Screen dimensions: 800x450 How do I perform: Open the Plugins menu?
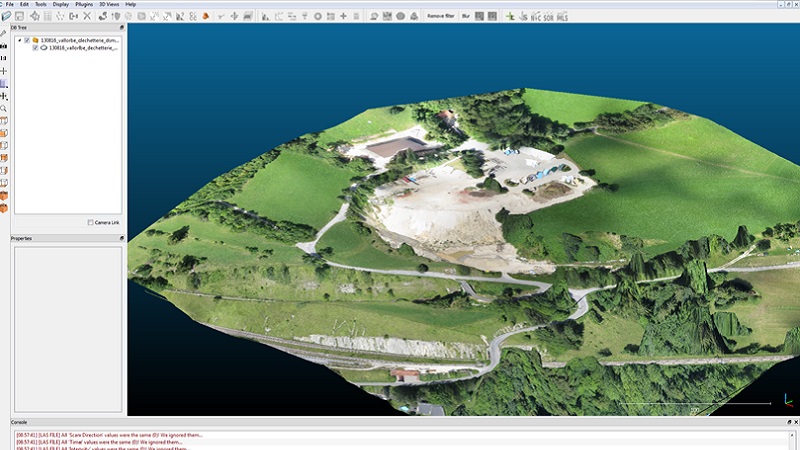84,4
